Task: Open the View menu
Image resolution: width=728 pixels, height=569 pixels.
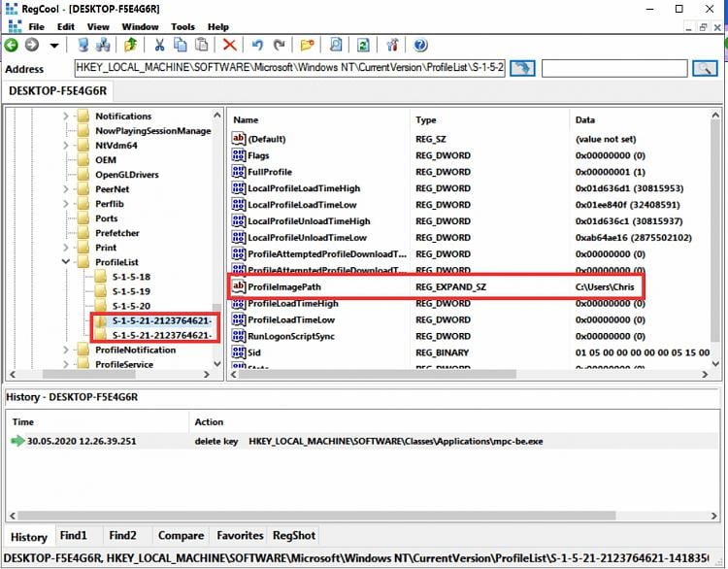Action: pyautogui.click(x=98, y=27)
